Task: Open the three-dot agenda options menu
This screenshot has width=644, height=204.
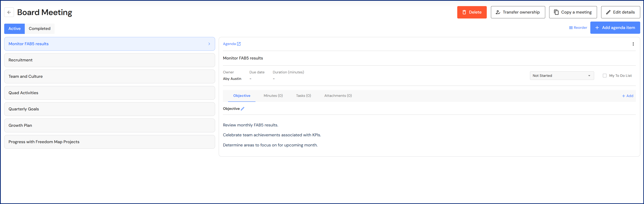Action: [633, 44]
